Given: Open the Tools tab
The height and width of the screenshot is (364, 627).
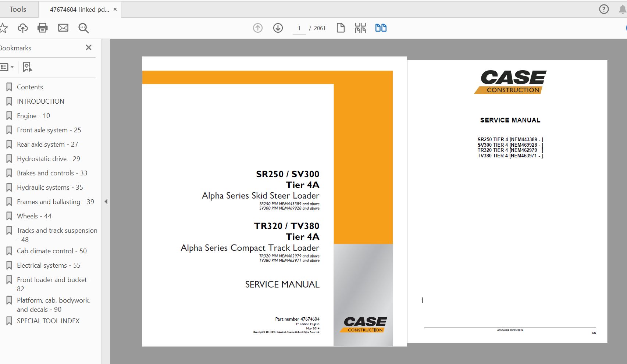Looking at the screenshot, I should 18,9.
